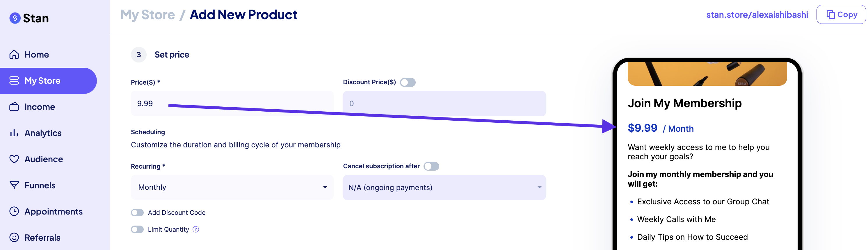Viewport: 868px width, 250px height.
Task: Click inside the Price field showing 9.99
Action: click(x=232, y=103)
